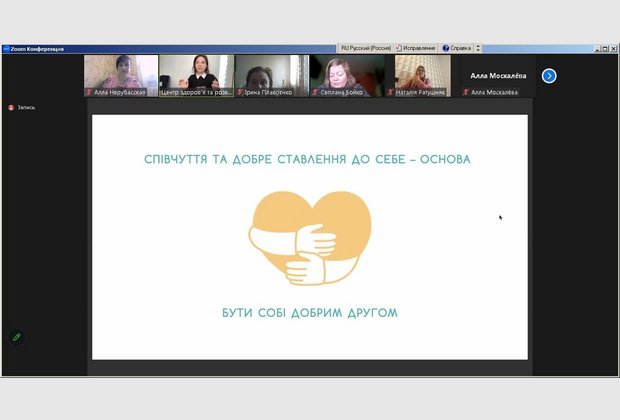Click the green pencil annotate icon
Image resolution: width=620 pixels, height=420 pixels.
(17, 337)
